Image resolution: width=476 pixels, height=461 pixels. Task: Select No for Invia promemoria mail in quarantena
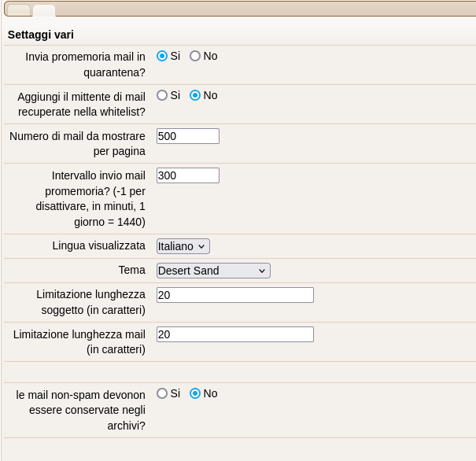[x=195, y=56]
